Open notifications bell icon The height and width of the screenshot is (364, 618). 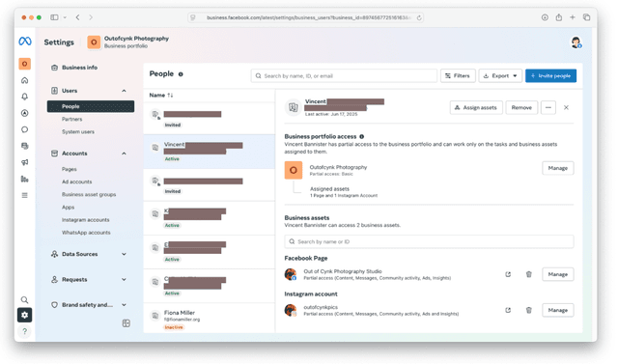[25, 97]
